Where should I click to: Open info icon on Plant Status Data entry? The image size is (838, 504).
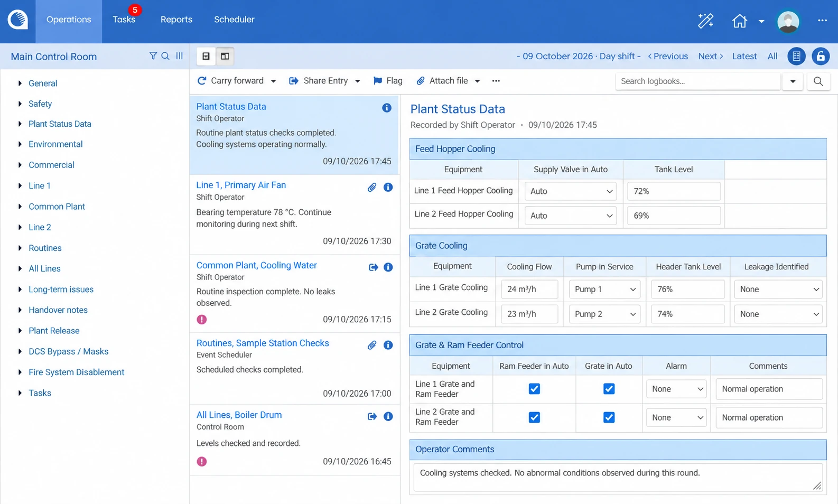pyautogui.click(x=387, y=108)
